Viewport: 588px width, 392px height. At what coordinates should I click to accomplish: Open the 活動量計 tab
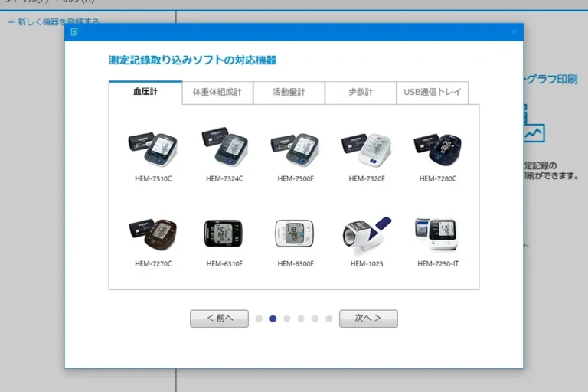point(289,93)
